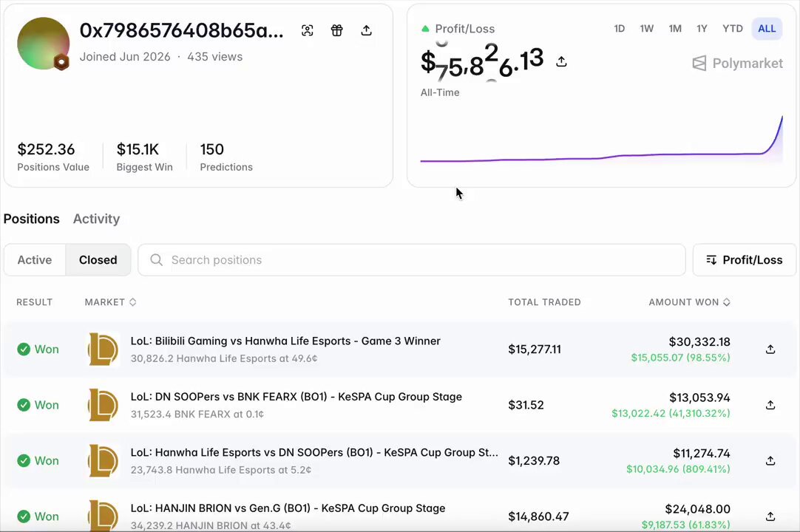The width and height of the screenshot is (800, 532).
Task: Click the $15,277.11 total traded value
Action: pos(534,349)
